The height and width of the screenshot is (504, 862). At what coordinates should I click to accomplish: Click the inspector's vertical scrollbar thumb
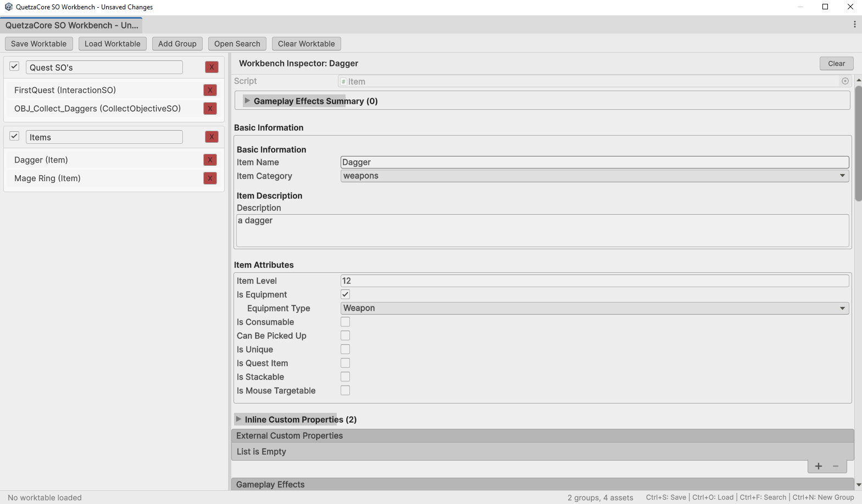click(x=858, y=143)
